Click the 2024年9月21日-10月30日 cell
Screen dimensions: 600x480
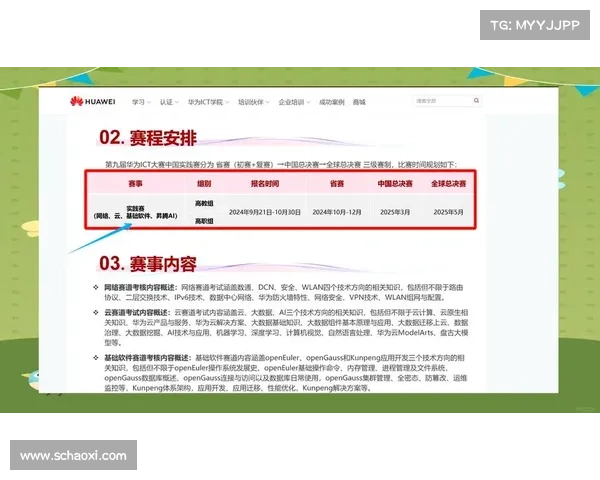[265, 212]
